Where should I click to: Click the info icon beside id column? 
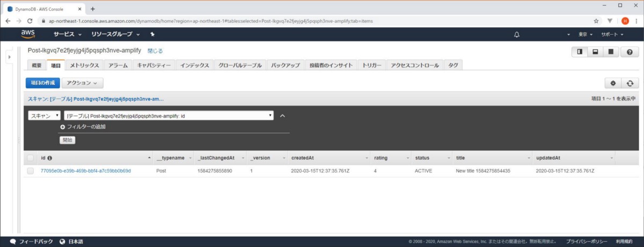(x=50, y=158)
